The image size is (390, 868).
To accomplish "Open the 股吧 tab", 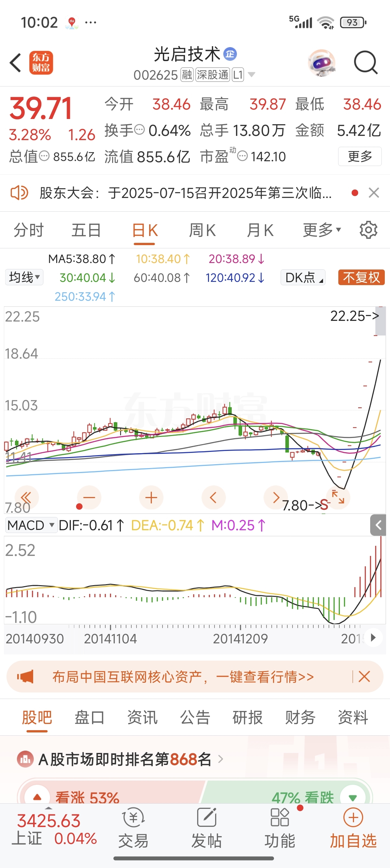I will [37, 717].
